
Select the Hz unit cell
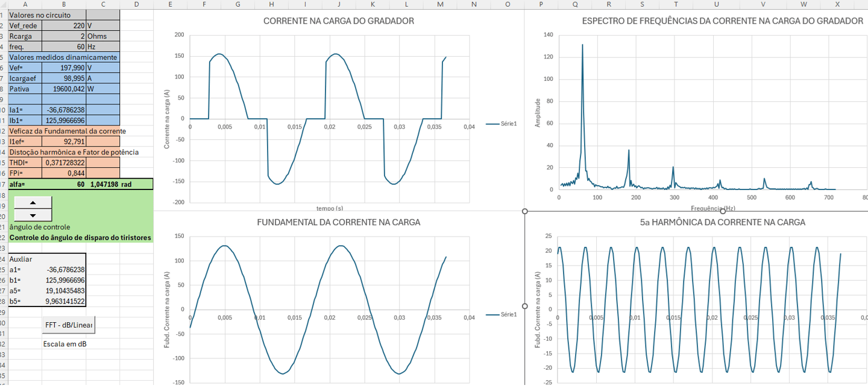tap(103, 46)
